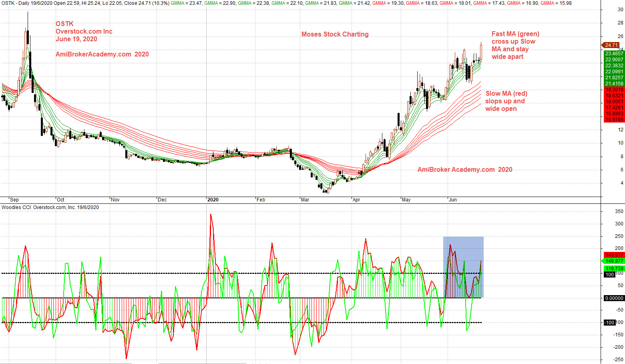Screen dimensions: 625x364
Task: Click the black 100 level tag
Action: click(609, 275)
